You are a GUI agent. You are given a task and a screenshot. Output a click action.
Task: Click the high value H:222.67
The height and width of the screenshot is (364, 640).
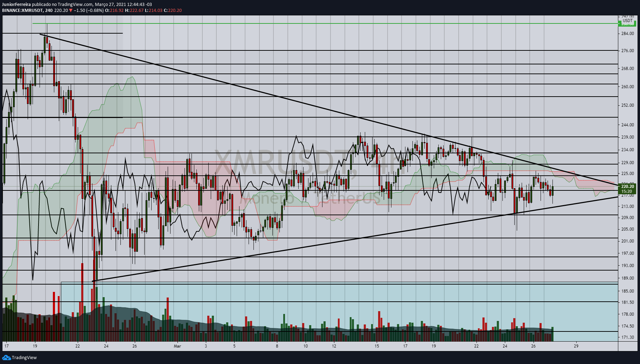point(134,10)
